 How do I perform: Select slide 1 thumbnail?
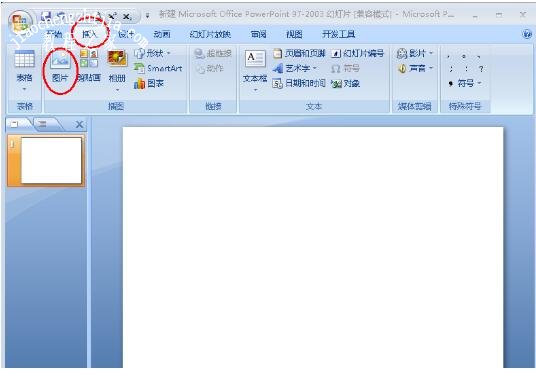46,160
